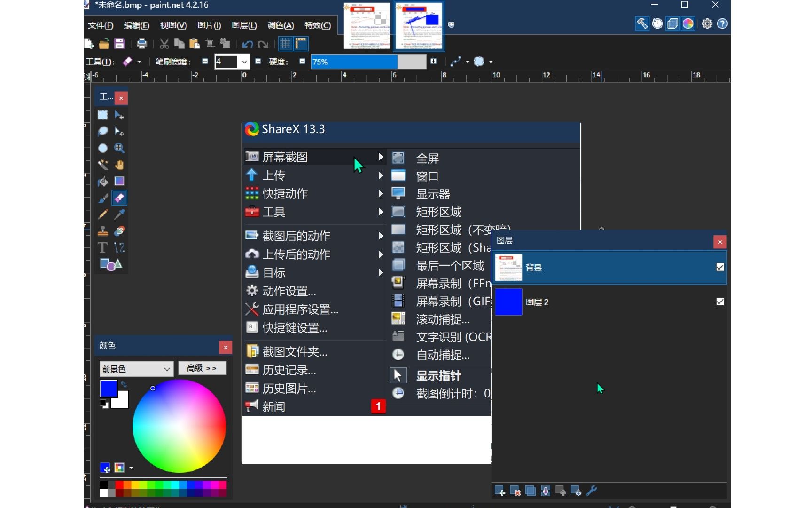
Task: Pick the Paint Bucket tool
Action: (102, 181)
